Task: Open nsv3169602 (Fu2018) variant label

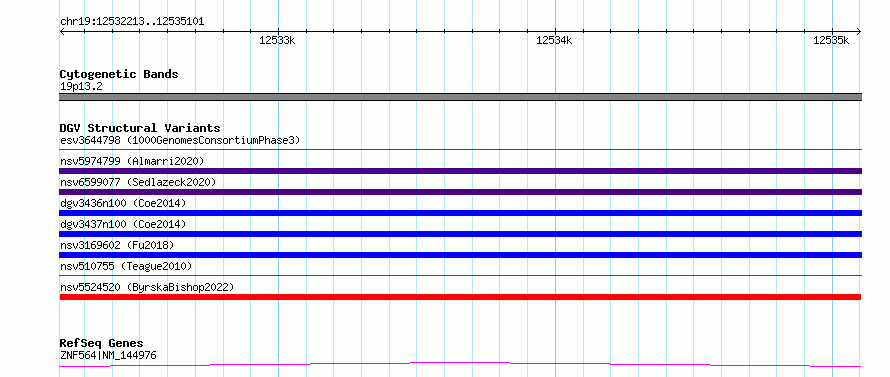Action: click(117, 245)
